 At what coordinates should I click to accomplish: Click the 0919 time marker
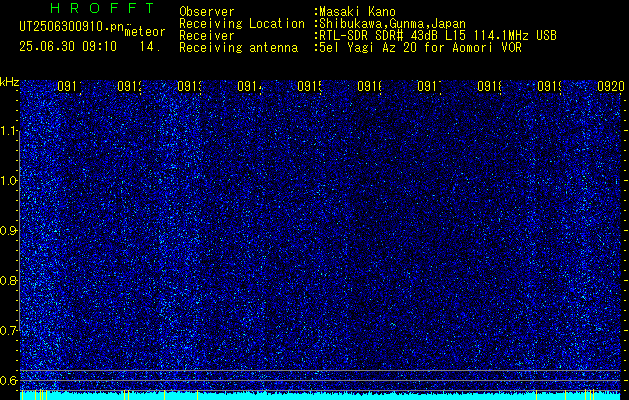click(549, 86)
